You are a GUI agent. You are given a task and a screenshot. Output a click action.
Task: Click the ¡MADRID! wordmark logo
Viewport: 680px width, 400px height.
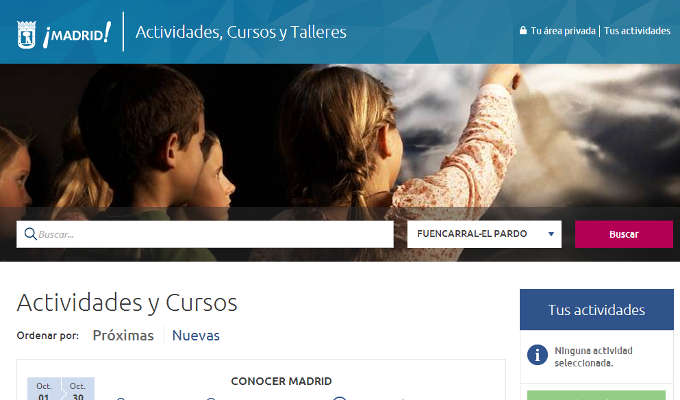[x=77, y=34]
